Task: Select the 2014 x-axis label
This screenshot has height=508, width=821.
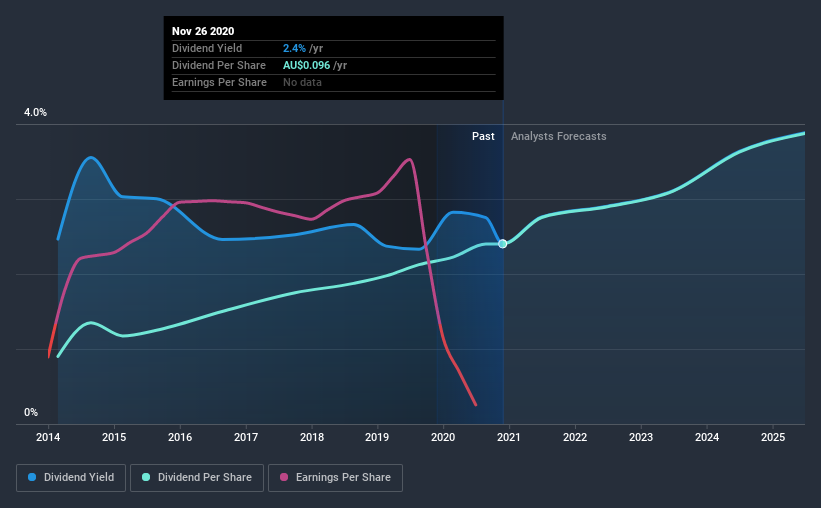Action: click(x=48, y=437)
